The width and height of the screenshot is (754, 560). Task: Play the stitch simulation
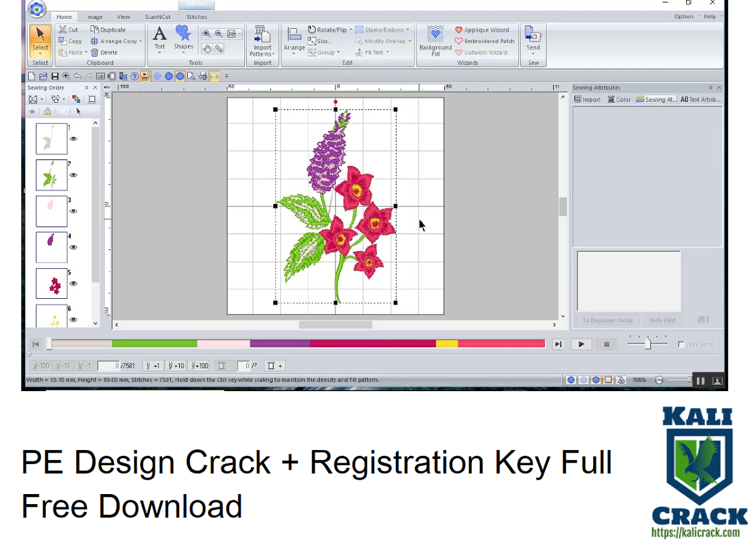point(581,344)
